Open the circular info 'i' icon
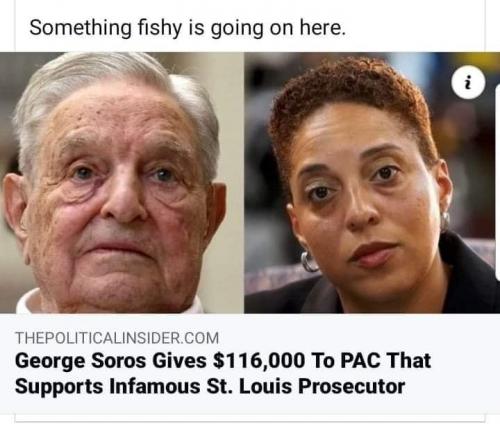Viewport: 500px width, 424px height. point(468,83)
